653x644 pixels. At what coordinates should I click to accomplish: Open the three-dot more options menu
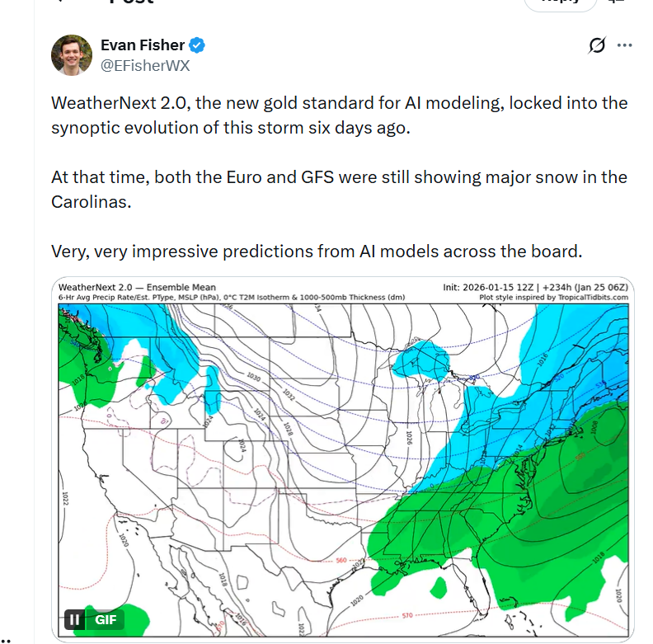point(625,45)
